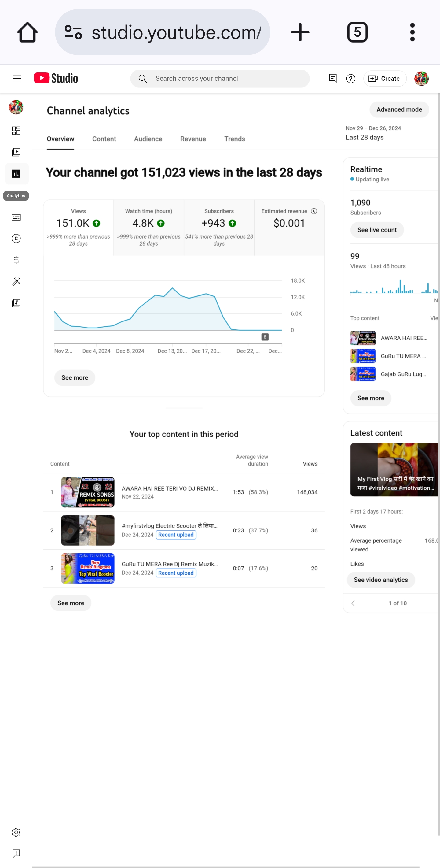Screen dimensions: 440x868
Task: Open a new browser tab with plus
Action: pyautogui.click(x=300, y=32)
